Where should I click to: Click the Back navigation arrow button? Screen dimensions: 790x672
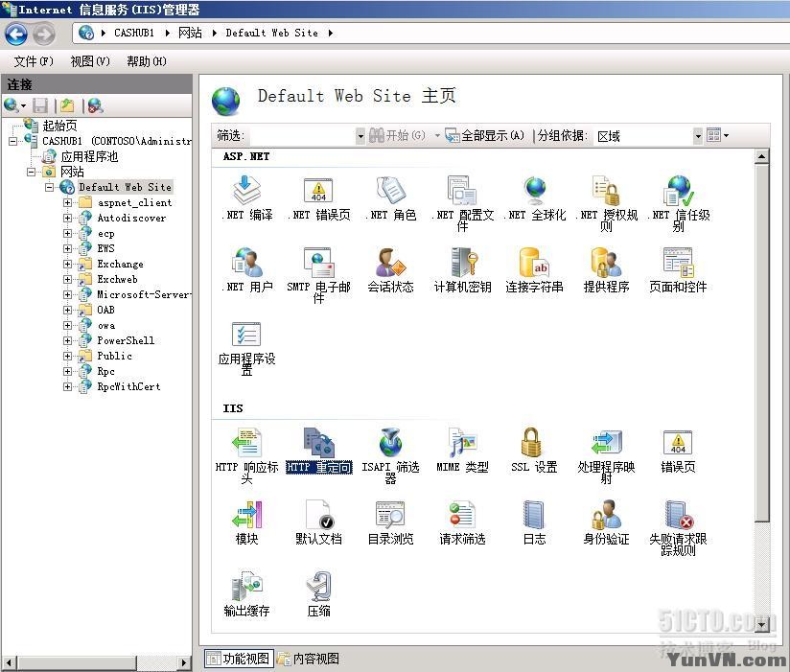tap(16, 35)
